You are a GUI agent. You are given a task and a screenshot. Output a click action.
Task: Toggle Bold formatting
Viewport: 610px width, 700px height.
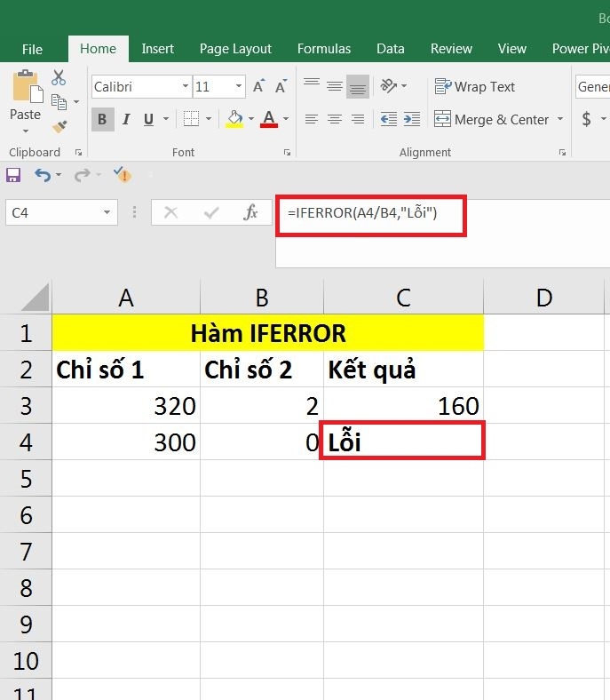102,119
